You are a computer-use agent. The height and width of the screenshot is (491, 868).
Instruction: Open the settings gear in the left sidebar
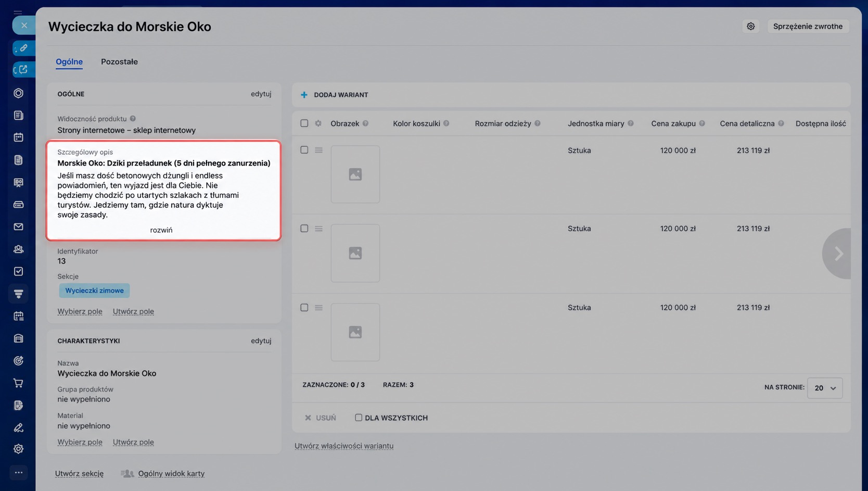pyautogui.click(x=19, y=449)
